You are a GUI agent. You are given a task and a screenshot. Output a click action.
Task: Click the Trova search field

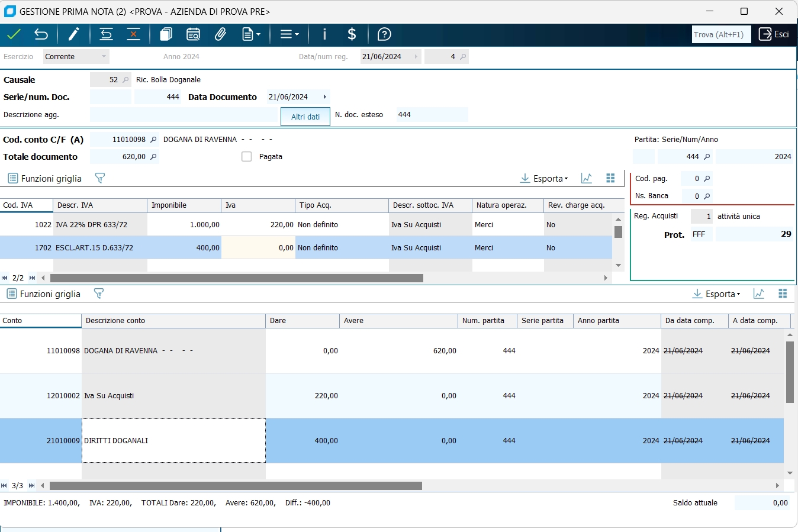[721, 34]
